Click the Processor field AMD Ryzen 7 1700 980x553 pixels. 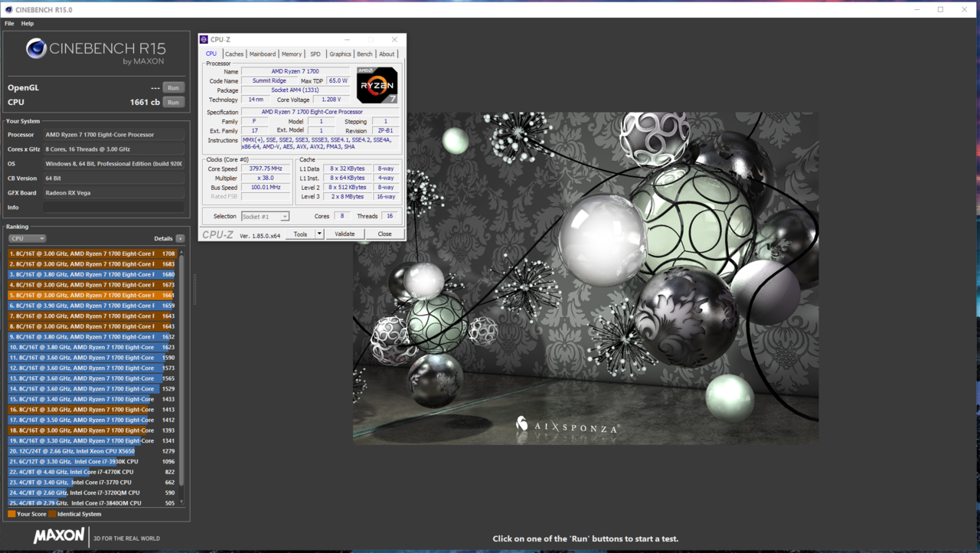[113, 135]
